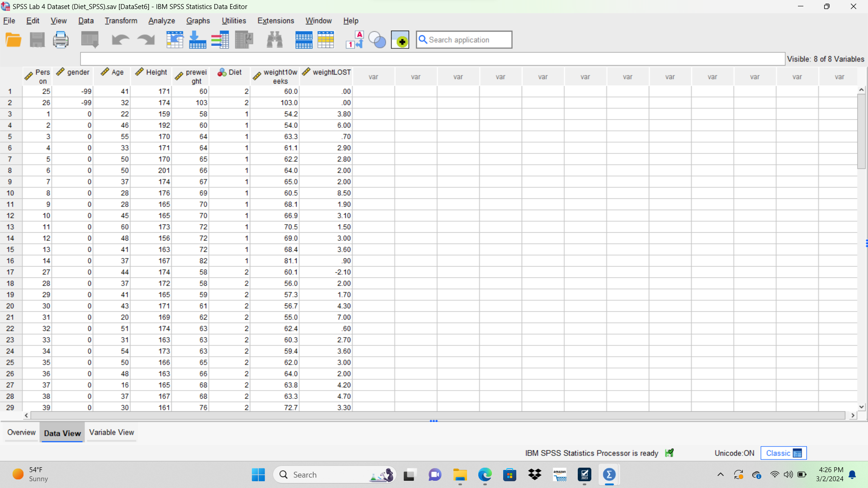Save the current dataset
The height and width of the screenshot is (488, 868).
[38, 39]
